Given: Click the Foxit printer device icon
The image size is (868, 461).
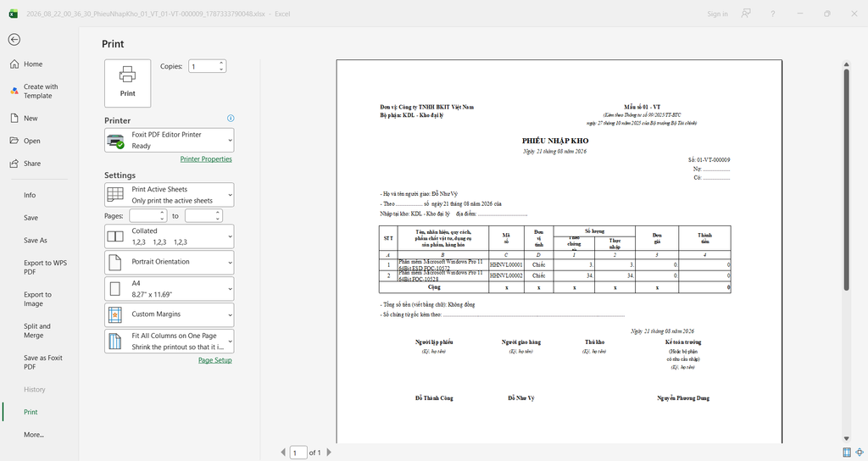Looking at the screenshot, I should tap(115, 142).
